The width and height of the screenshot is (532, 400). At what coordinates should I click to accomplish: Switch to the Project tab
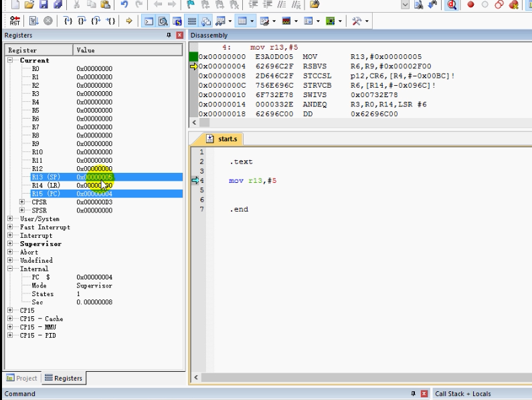(21, 378)
